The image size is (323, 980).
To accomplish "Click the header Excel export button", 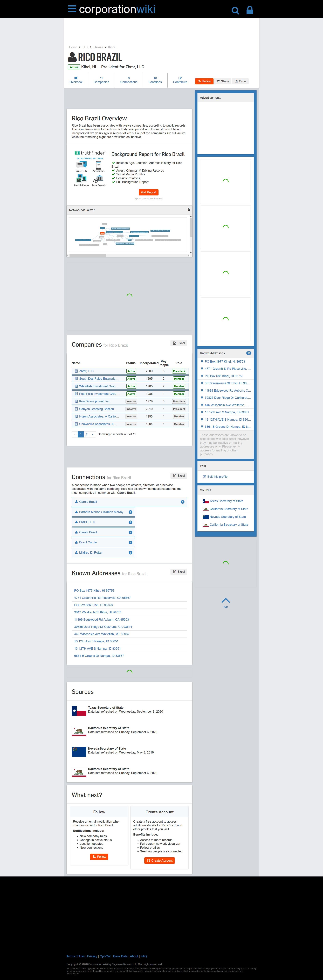I will [x=240, y=81].
